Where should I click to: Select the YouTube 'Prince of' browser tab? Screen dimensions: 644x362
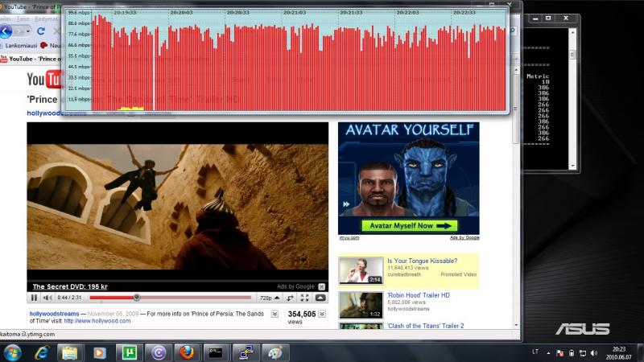coord(31,59)
